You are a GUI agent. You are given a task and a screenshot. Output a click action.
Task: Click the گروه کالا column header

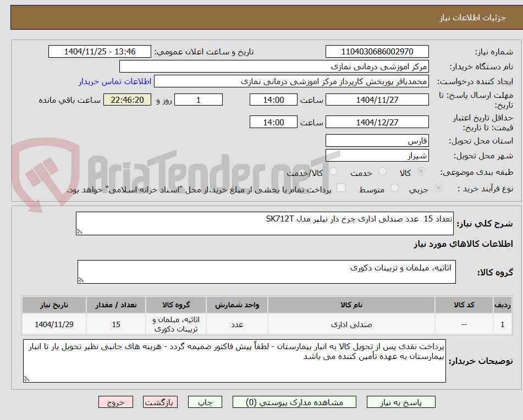pyautogui.click(x=176, y=305)
